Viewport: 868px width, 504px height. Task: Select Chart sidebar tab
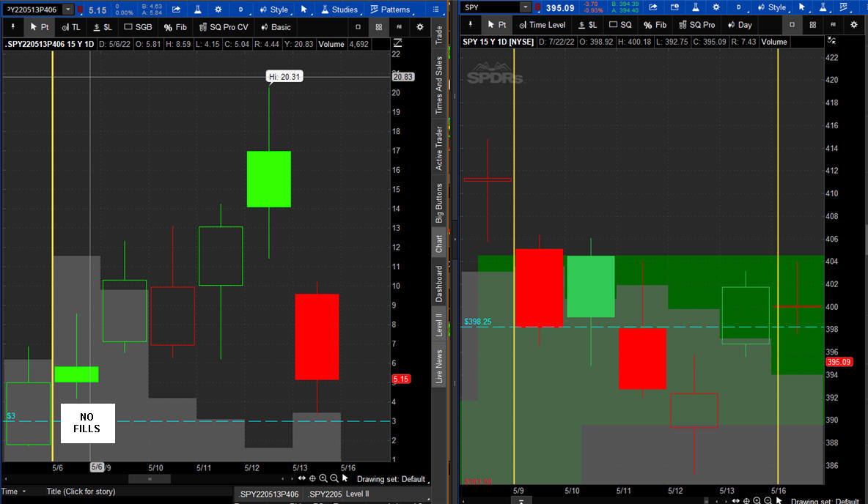click(438, 243)
